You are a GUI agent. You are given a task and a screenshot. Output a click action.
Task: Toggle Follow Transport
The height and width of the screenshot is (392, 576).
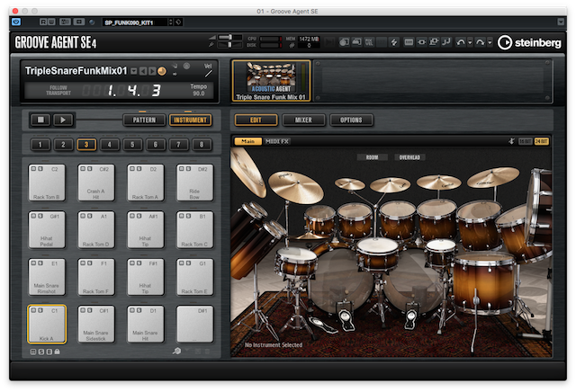pos(58,90)
